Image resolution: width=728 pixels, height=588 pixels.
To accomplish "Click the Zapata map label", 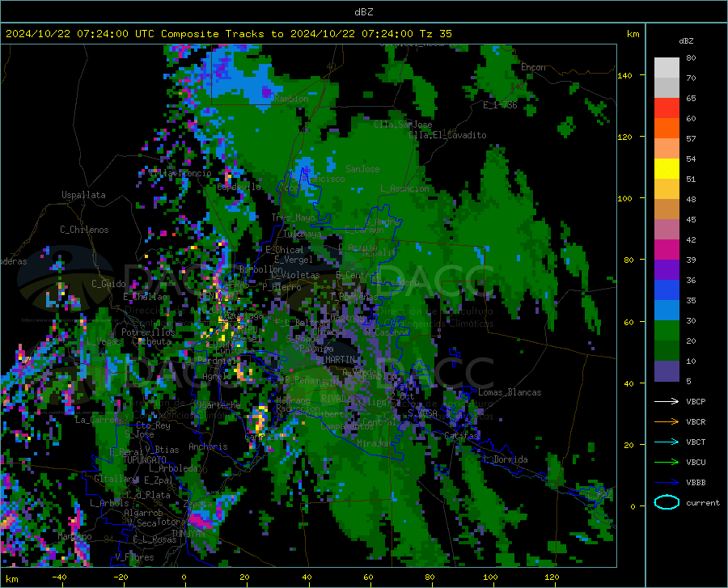I will [198, 504].
